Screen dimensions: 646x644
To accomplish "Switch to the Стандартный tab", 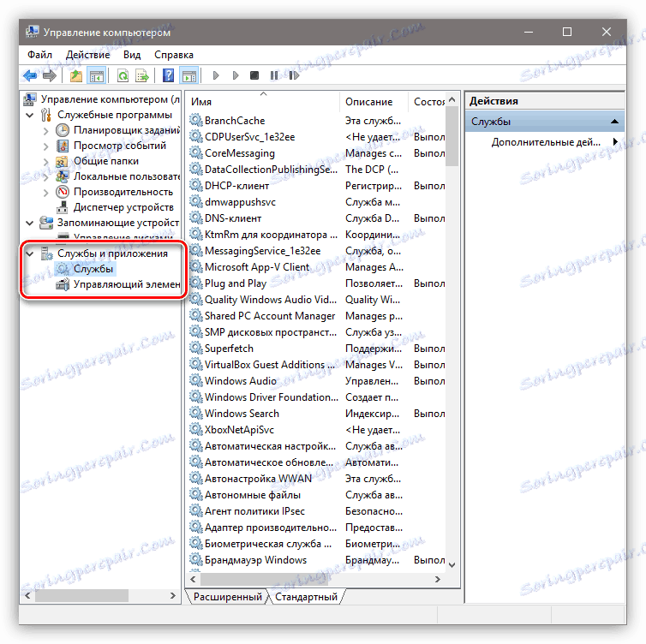I will (306, 596).
